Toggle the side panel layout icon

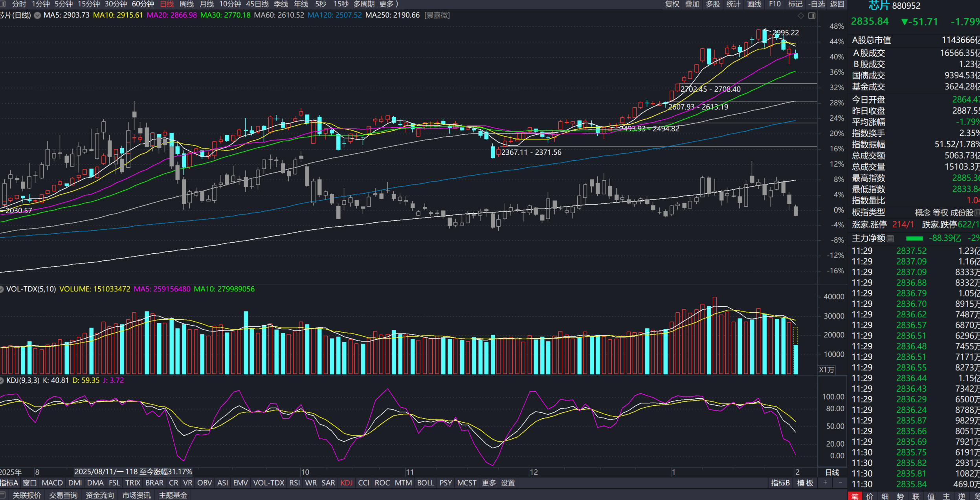[x=812, y=16]
